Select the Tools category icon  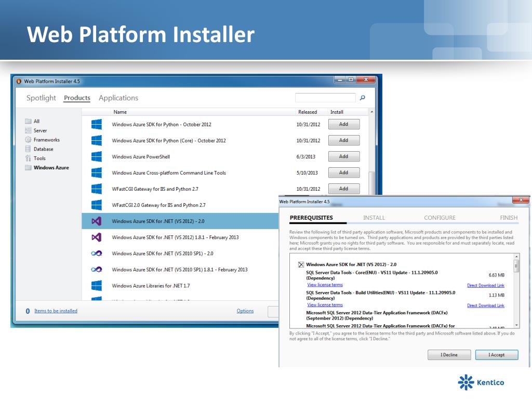point(28,158)
